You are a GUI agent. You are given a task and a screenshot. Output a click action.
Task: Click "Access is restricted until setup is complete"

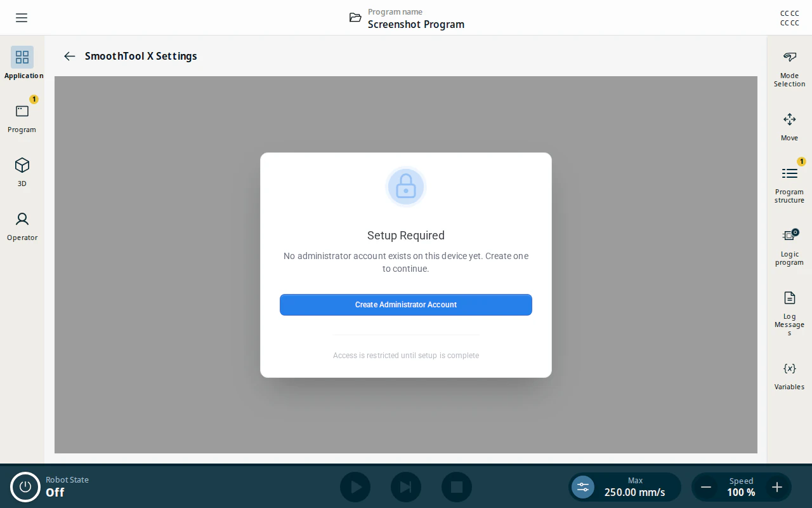tap(406, 356)
